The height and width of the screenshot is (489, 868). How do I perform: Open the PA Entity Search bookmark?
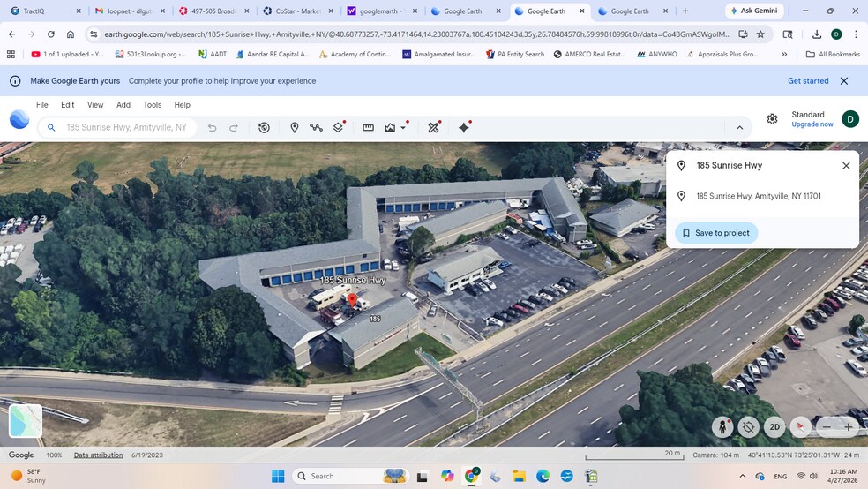tap(515, 54)
